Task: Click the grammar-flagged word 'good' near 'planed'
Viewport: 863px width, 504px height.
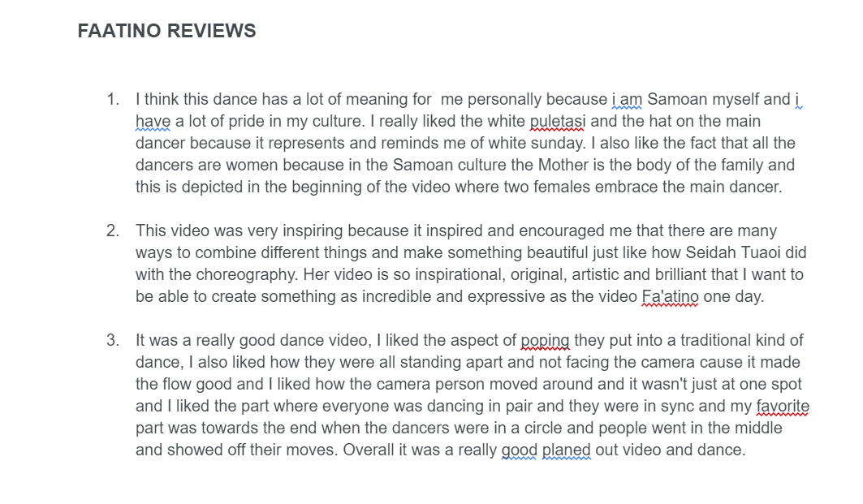Action: click(519, 450)
